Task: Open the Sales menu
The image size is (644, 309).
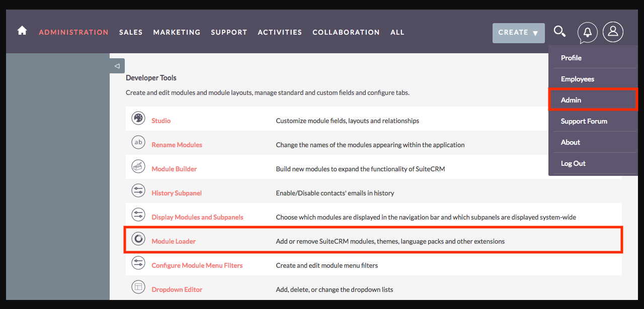Action: click(x=131, y=32)
